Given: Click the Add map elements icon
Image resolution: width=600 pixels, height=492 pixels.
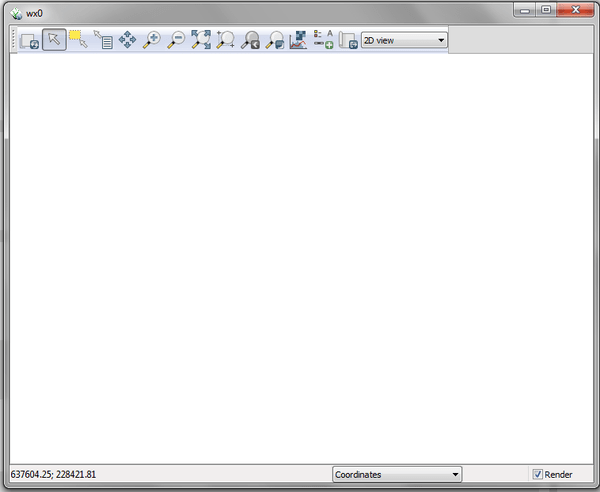Looking at the screenshot, I should [x=323, y=40].
